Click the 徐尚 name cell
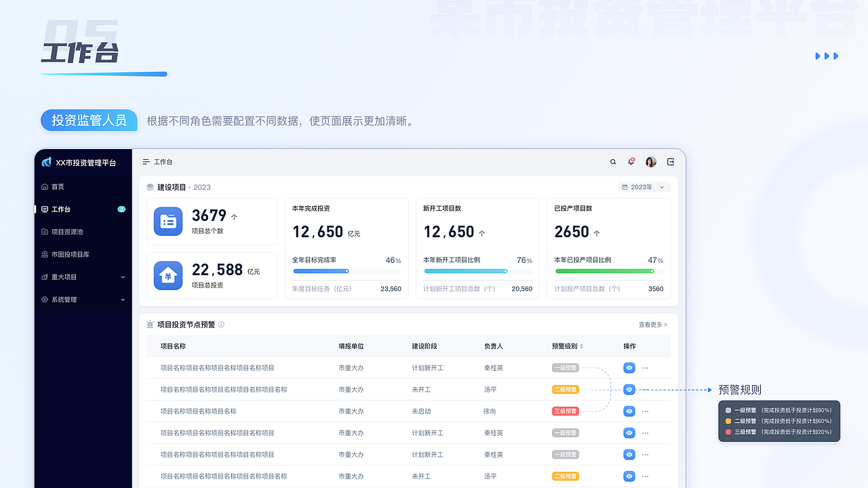 tap(490, 411)
